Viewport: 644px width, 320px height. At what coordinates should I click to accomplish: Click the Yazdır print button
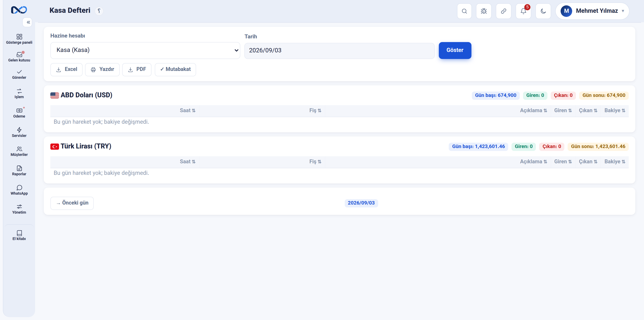(102, 69)
